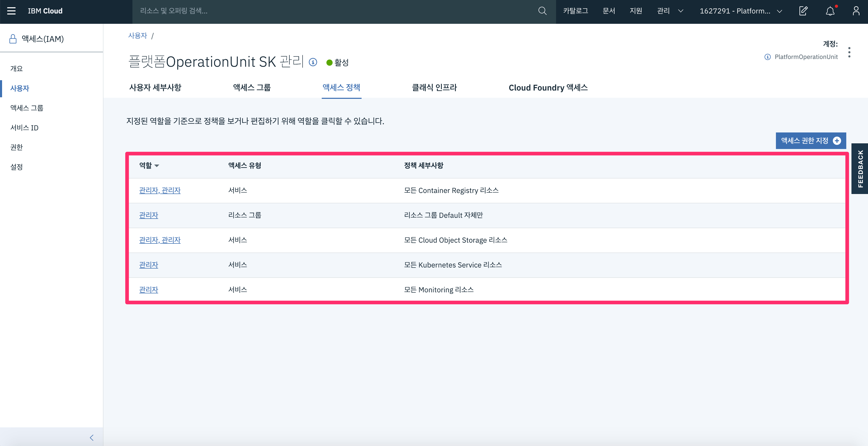This screenshot has width=868, height=446.
Task: Open the FEEDBACK side tab
Action: (x=860, y=169)
